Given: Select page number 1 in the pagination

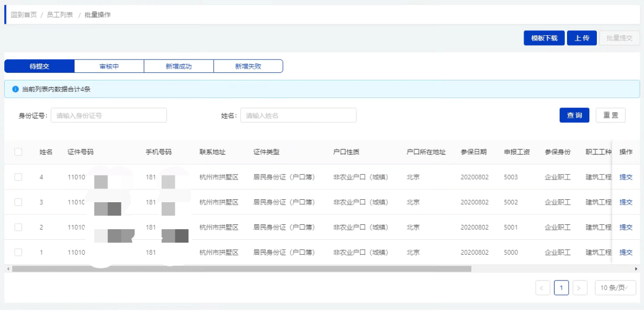Looking at the screenshot, I should tap(561, 288).
